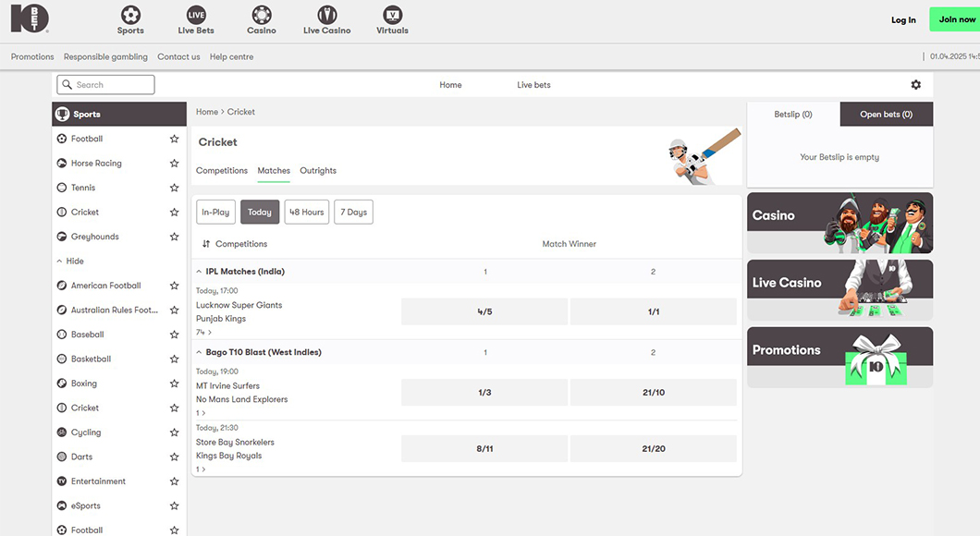The height and width of the screenshot is (536, 980).
Task: Open Casino from the top navigation
Action: pos(262,20)
